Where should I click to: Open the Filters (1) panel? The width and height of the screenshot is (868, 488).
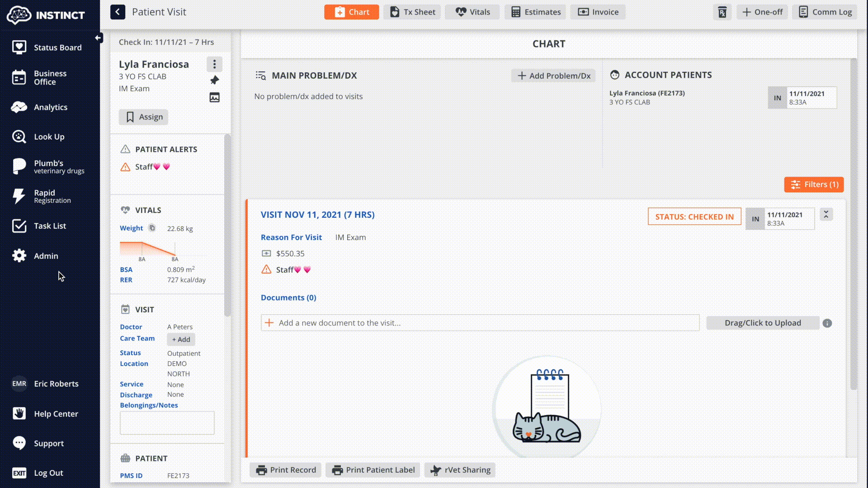814,184
